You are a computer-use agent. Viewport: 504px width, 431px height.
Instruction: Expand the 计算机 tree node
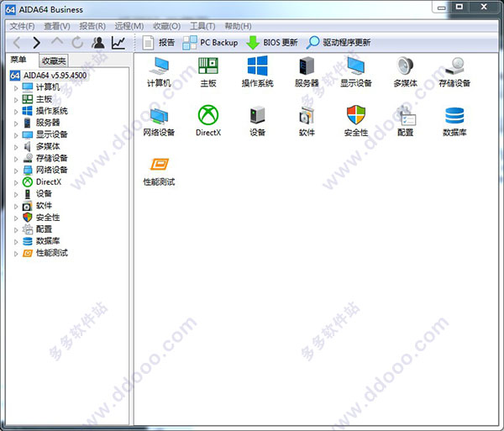pyautogui.click(x=16, y=87)
